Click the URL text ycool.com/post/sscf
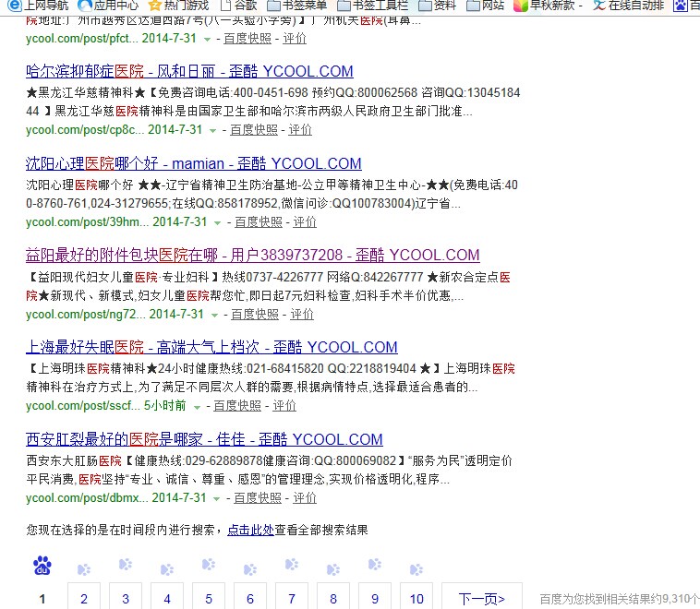 pos(83,406)
